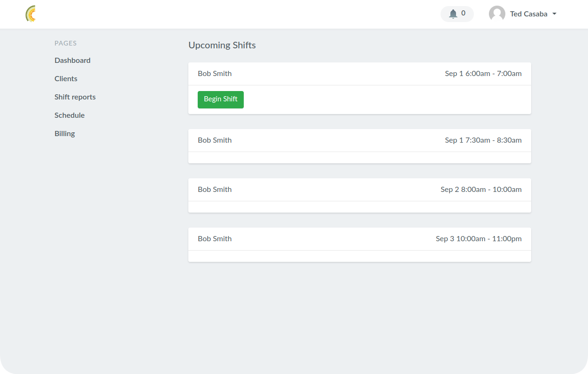
Task: Select the Sep 1 7:30am - 8:30am time
Action: pyautogui.click(x=483, y=140)
